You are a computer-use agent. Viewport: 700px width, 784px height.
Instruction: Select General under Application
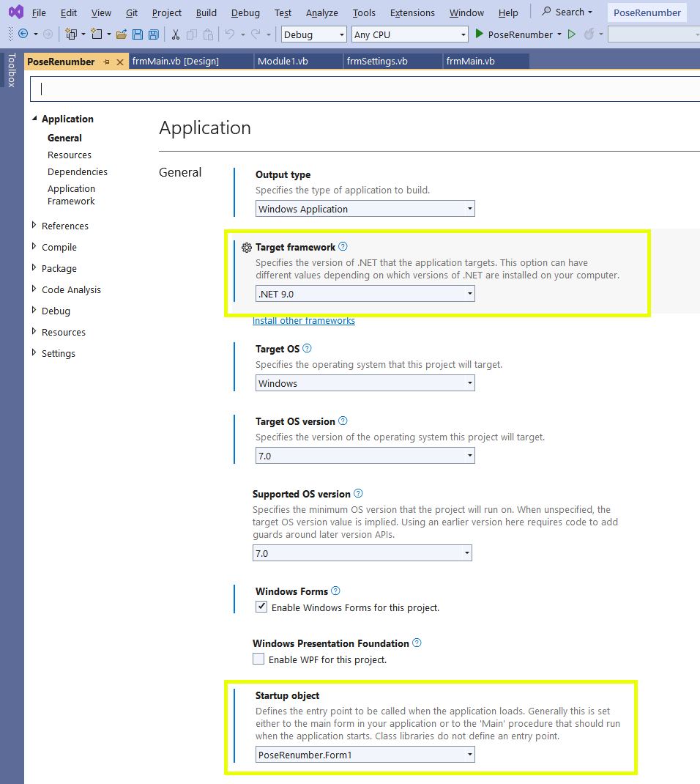(64, 138)
